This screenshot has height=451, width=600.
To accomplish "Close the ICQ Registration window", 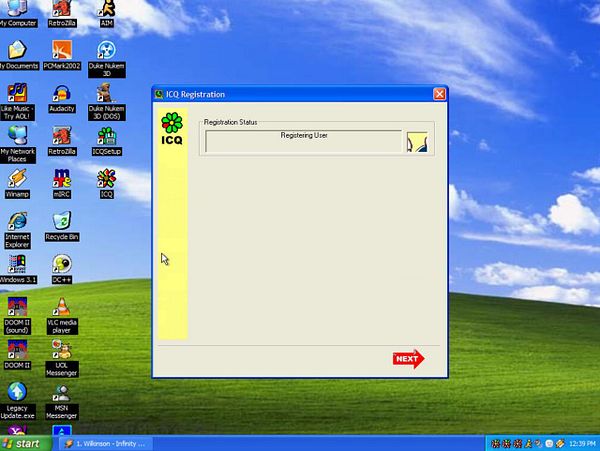I will 439,94.
